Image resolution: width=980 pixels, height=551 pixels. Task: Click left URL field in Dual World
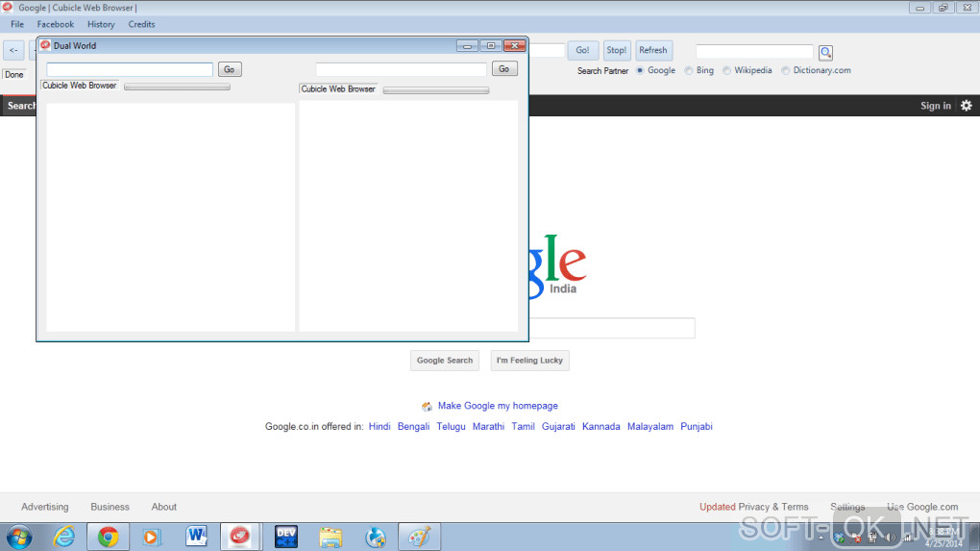[x=130, y=69]
